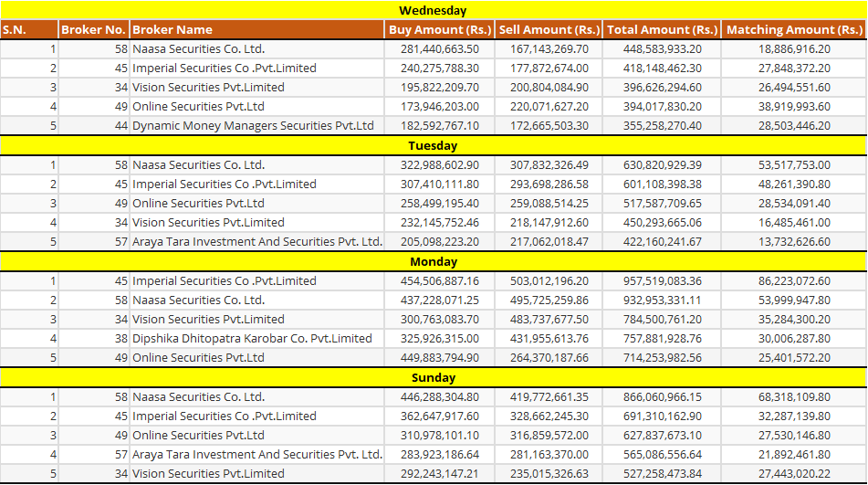Select the "Sell Amount (Rs.)" column header
The height and width of the screenshot is (485, 868).
click(549, 29)
